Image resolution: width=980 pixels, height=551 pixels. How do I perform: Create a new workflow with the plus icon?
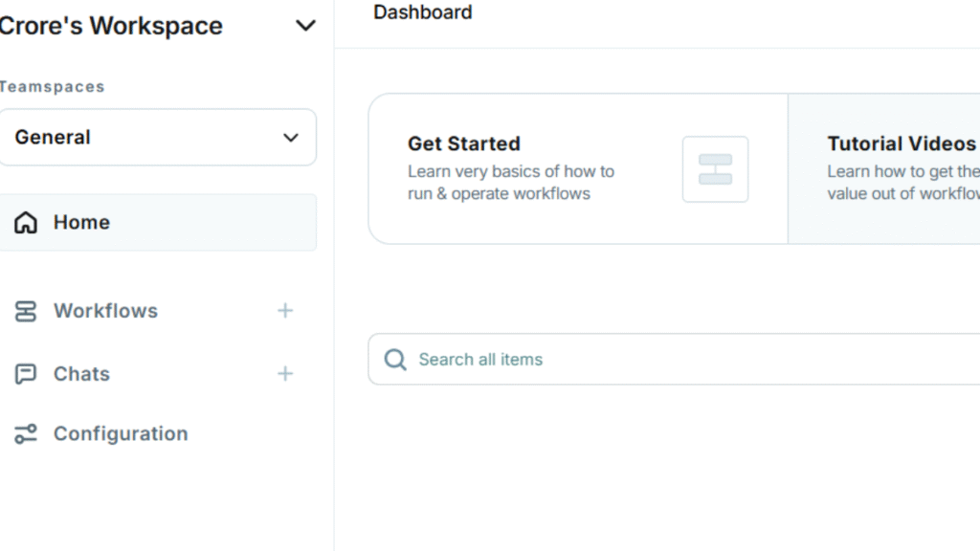coord(285,310)
